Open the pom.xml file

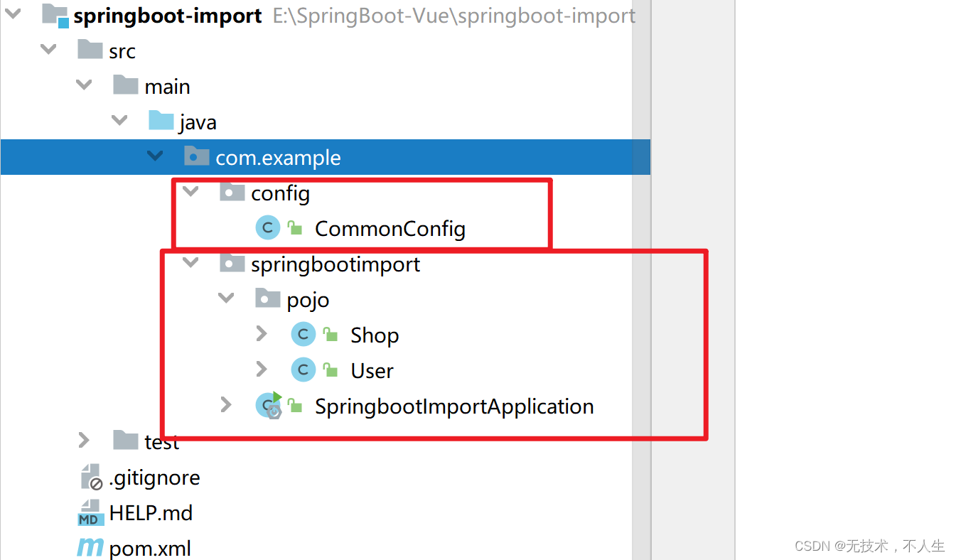(x=150, y=549)
